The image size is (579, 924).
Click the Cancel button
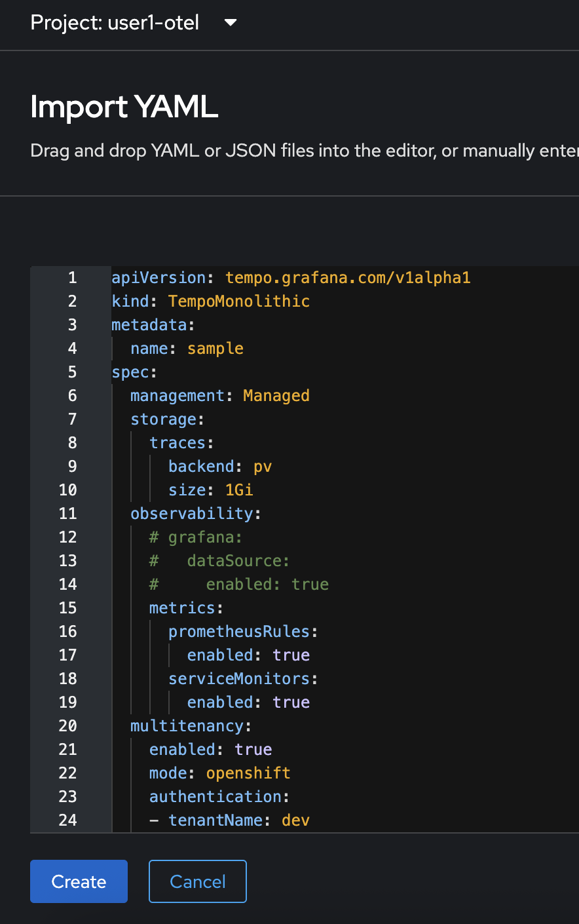click(x=198, y=881)
